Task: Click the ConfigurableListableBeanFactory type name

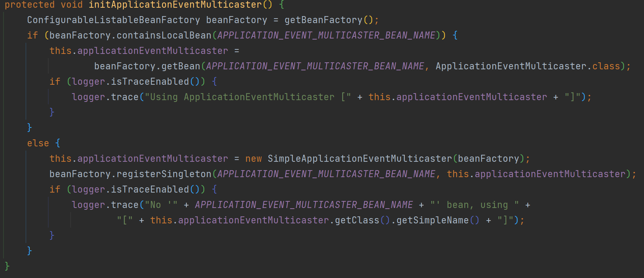Action: 114,20
